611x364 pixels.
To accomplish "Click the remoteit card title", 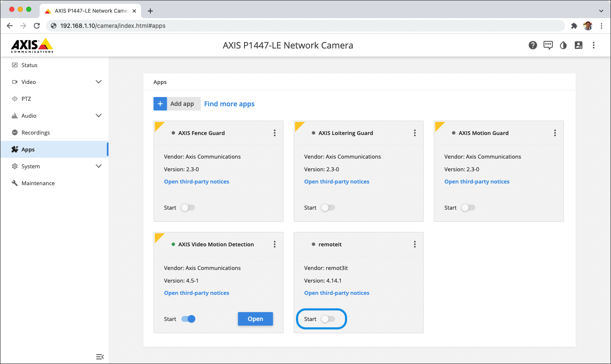I will [330, 244].
